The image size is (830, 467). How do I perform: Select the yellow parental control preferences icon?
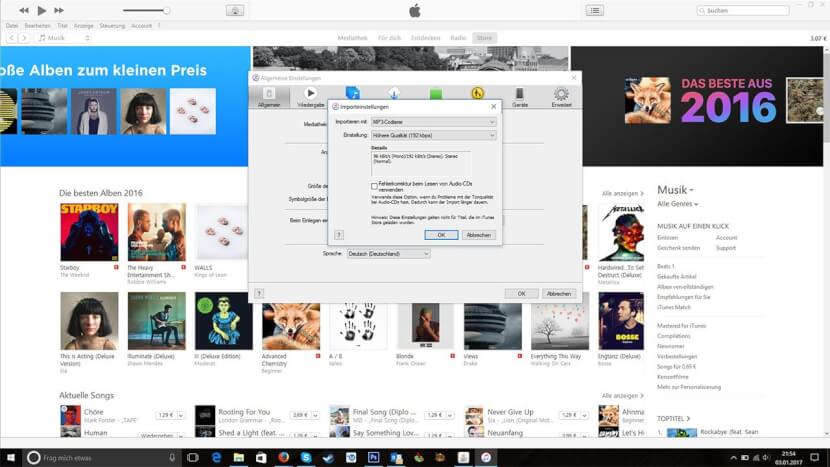[477, 94]
